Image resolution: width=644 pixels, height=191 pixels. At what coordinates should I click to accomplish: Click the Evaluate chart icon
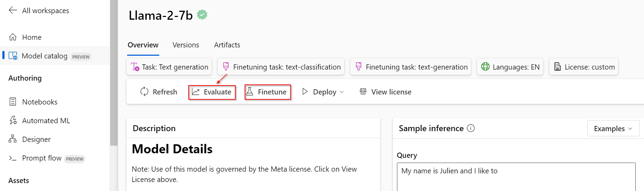click(x=196, y=92)
